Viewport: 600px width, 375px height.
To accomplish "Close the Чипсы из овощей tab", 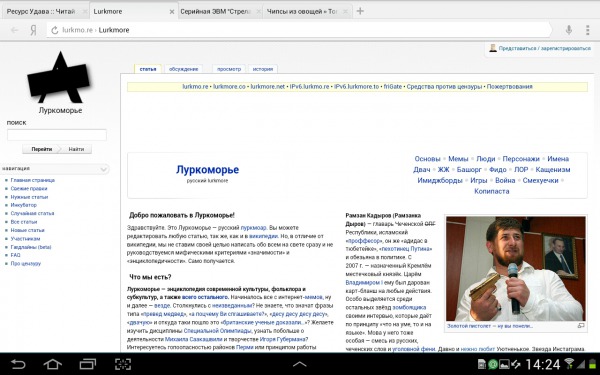I will coord(346,12).
